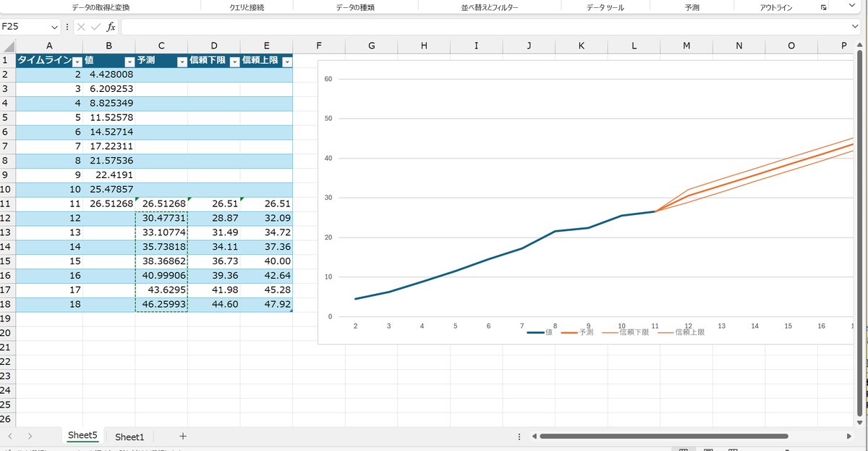Select row header 25
Viewport: 868px width, 451px height.
7,405
